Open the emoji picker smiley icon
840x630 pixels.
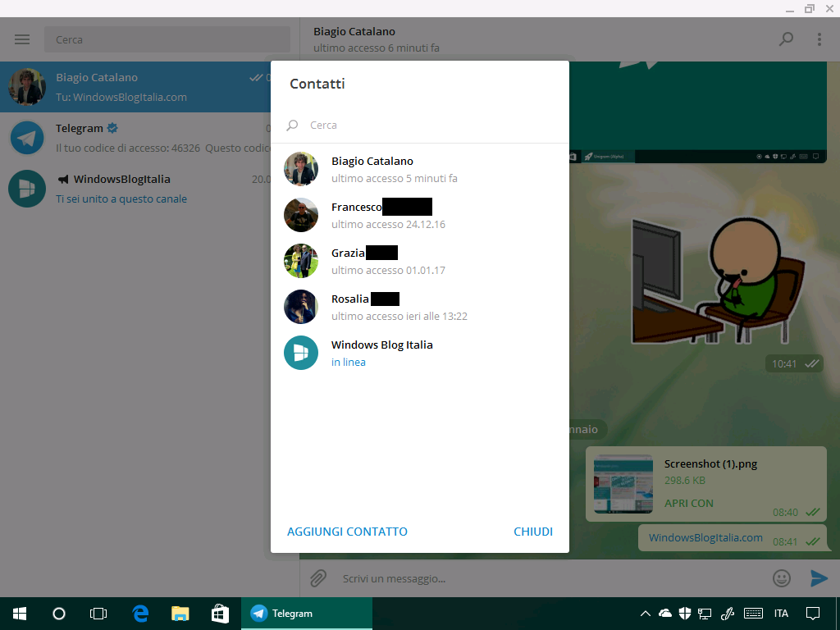[782, 578]
